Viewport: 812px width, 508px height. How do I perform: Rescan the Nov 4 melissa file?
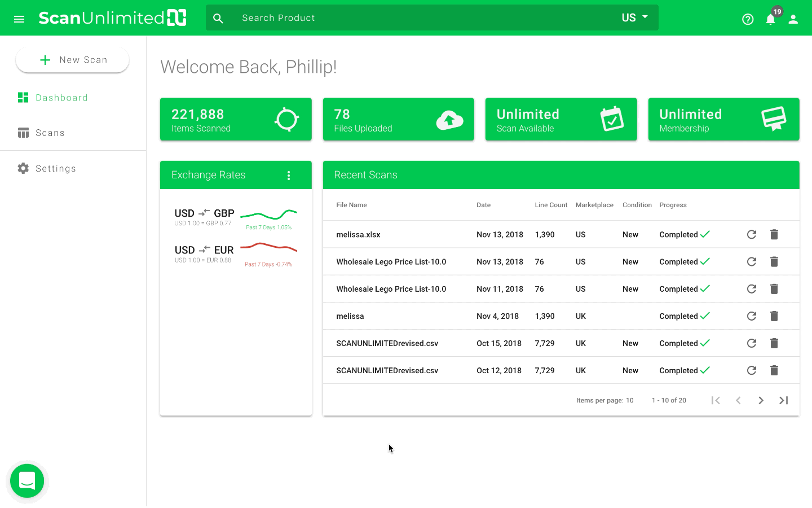[751, 316]
